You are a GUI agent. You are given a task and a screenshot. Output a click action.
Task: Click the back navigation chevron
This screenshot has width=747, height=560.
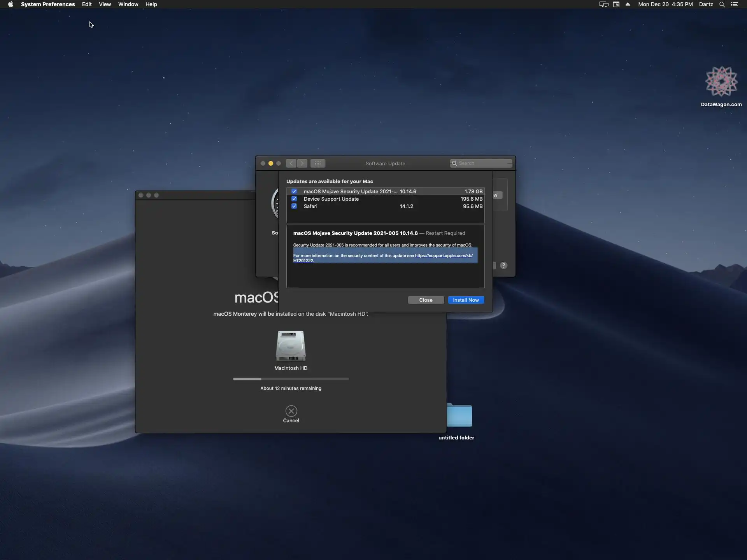point(291,163)
